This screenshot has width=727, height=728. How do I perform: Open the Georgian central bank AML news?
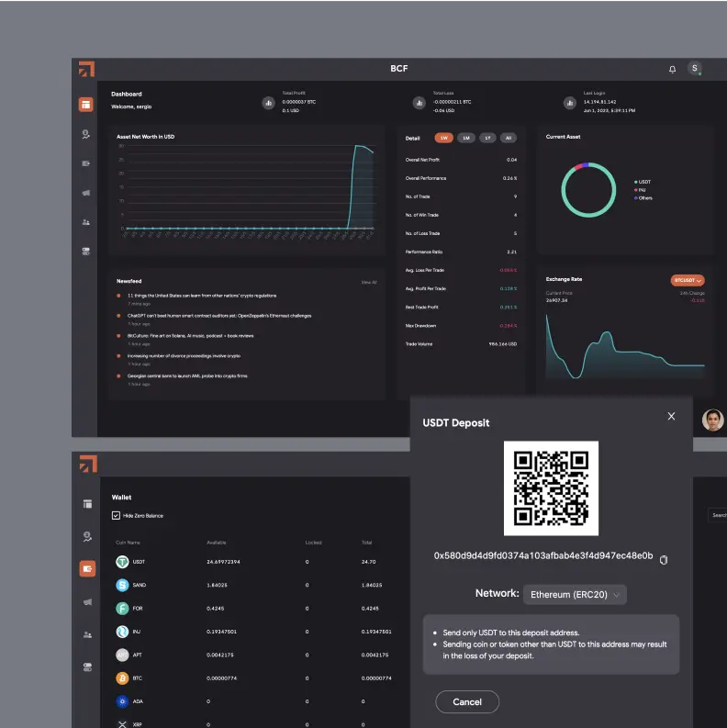click(x=187, y=376)
